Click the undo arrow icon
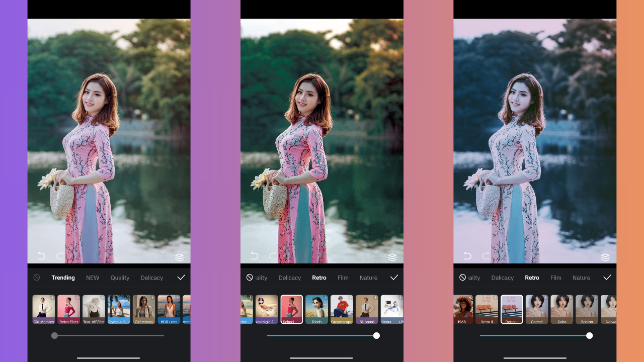The image size is (644, 362). point(41,256)
